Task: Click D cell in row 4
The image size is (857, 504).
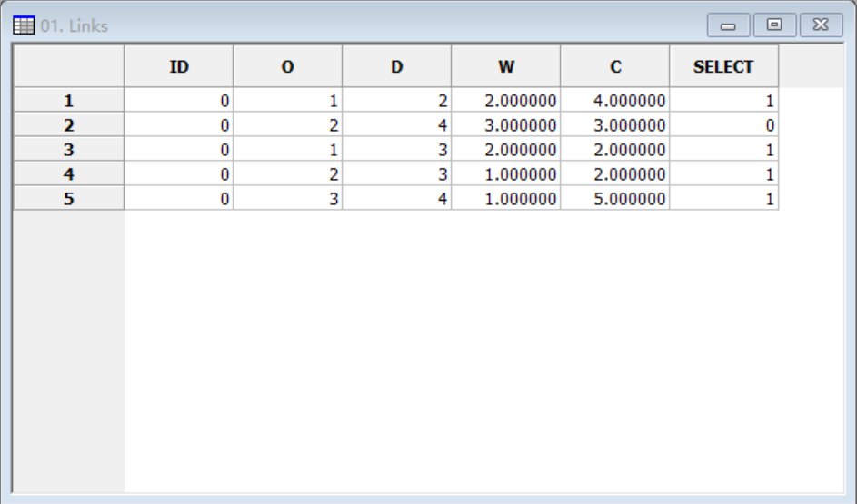Action: [x=397, y=174]
